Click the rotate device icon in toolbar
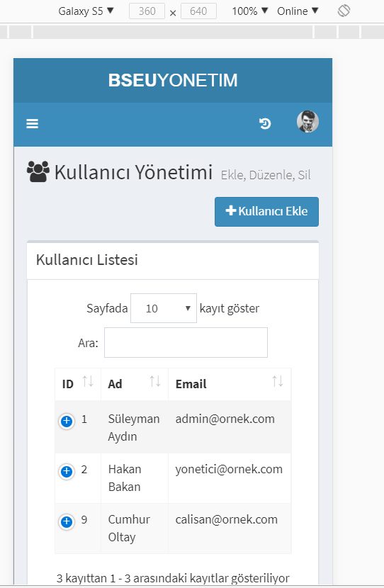384x588 pixels. tap(344, 11)
